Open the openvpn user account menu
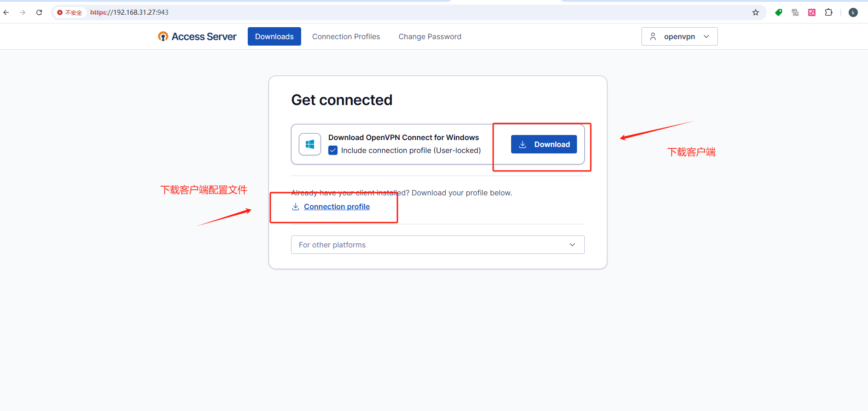Image resolution: width=868 pixels, height=411 pixels. tap(679, 36)
